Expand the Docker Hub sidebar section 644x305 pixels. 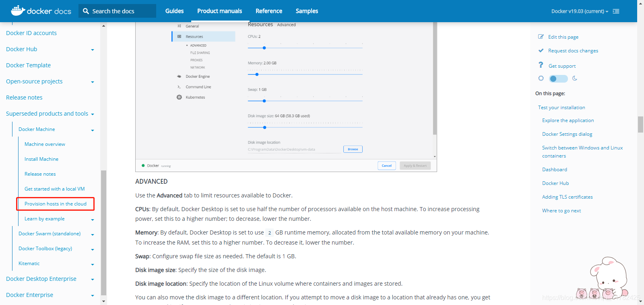coord(93,50)
